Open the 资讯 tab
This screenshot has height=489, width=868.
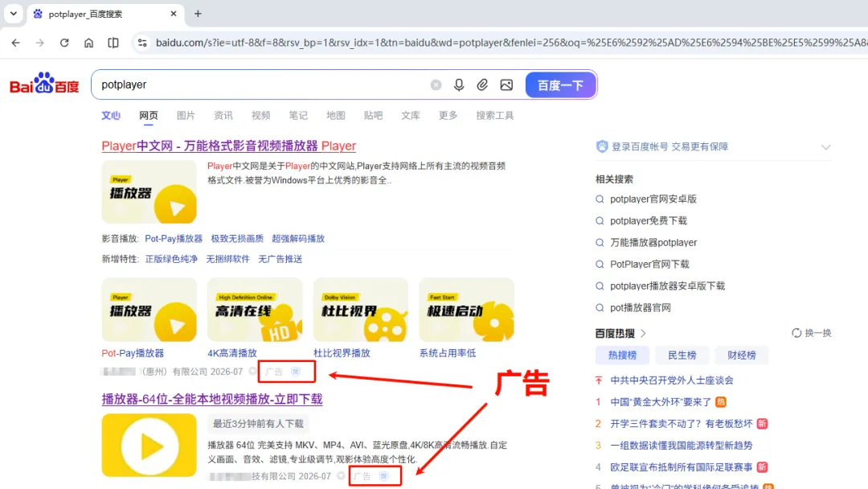click(223, 115)
